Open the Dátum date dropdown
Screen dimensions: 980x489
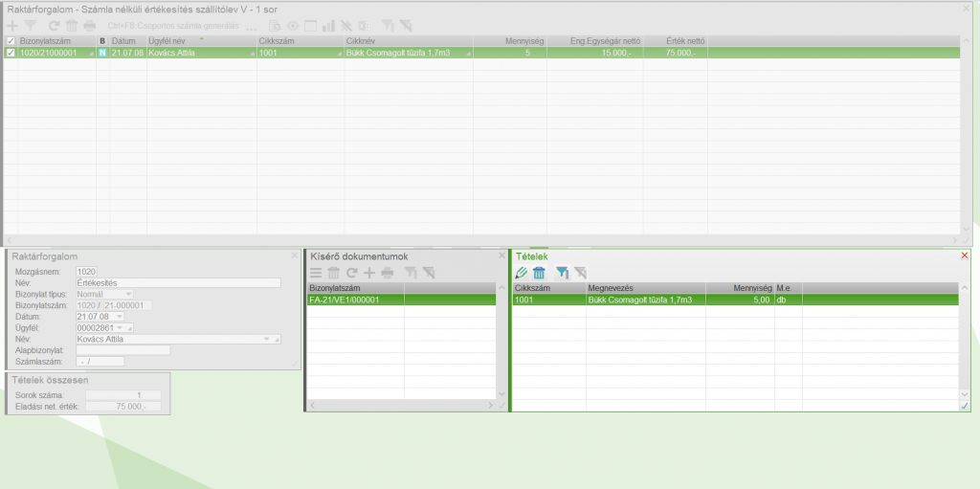tap(119, 316)
